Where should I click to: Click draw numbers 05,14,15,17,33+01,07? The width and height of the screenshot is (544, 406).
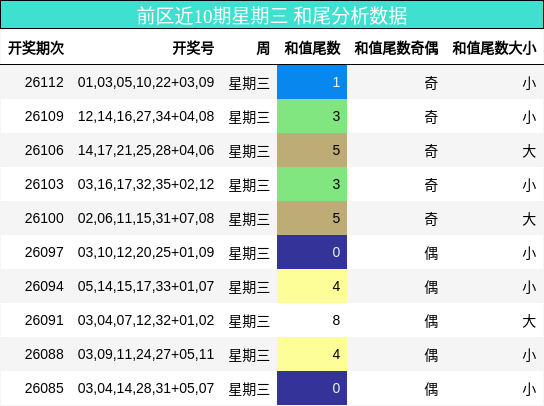(x=146, y=287)
